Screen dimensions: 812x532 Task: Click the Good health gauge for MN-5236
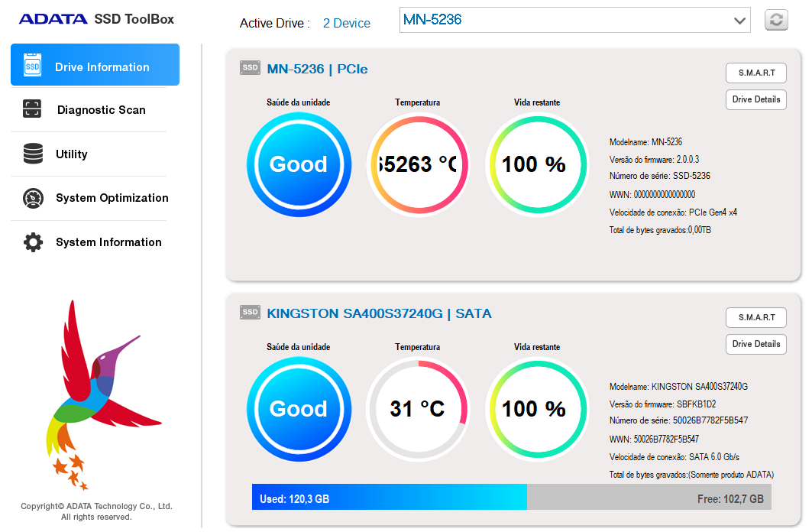tap(299, 164)
